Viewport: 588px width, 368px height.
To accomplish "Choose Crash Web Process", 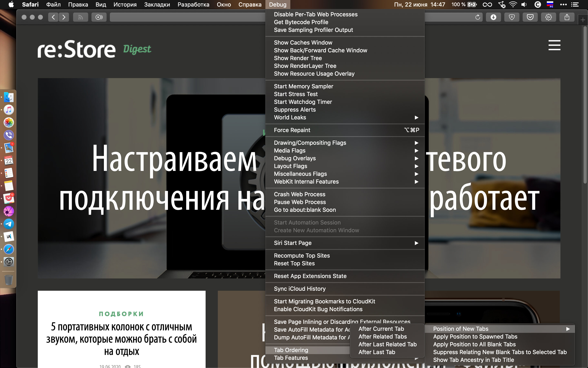I will [x=345, y=194].
